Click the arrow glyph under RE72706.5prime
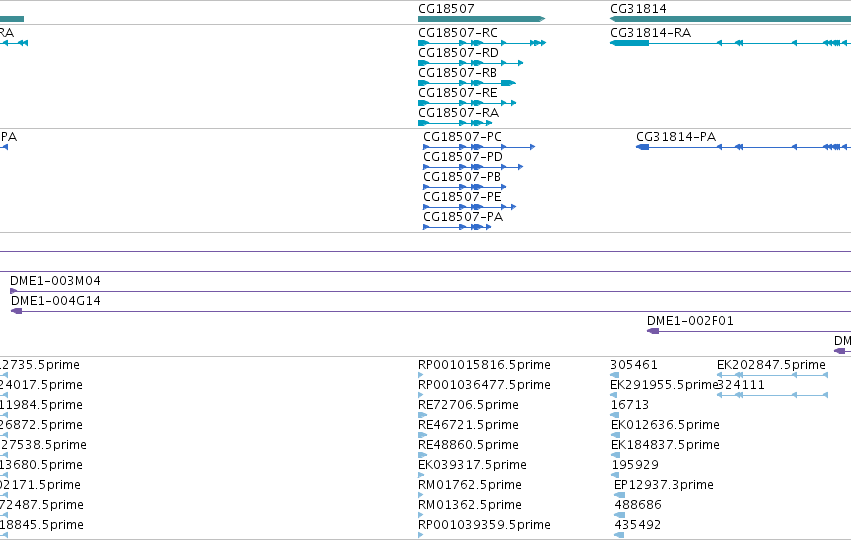851x540 pixels. point(423,415)
